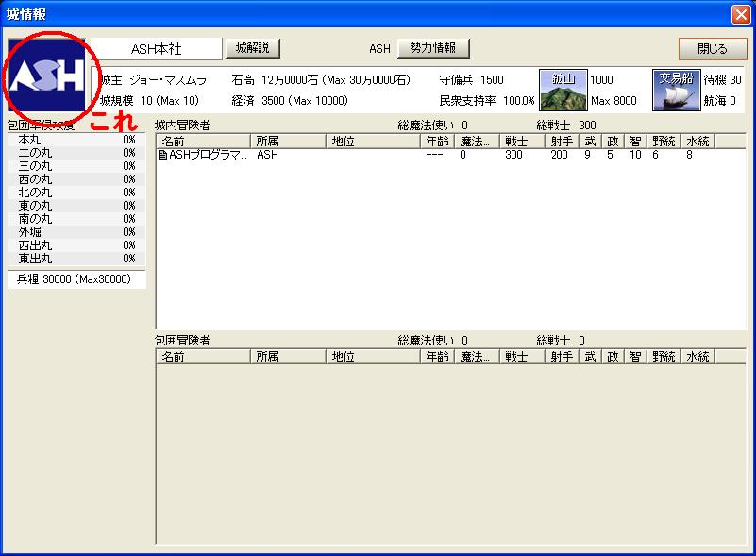Close the 城情報 window with the X
Image resolution: width=756 pixels, height=556 pixels.
pos(741,14)
